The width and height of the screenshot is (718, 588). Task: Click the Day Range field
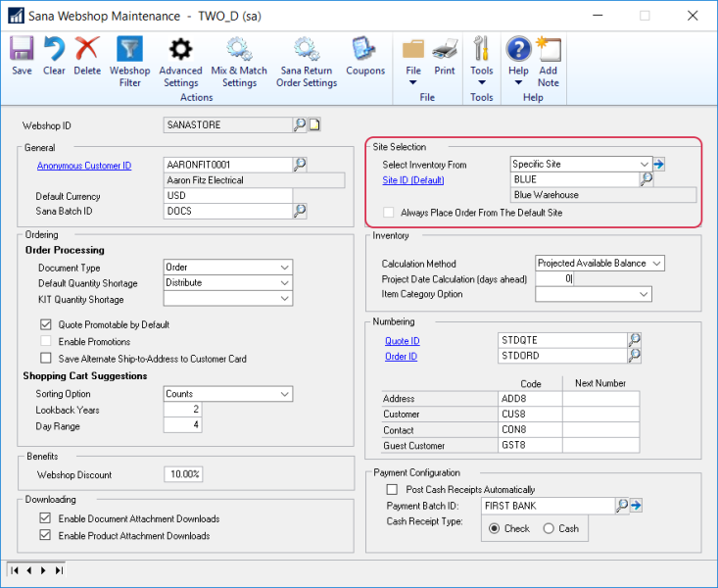pyautogui.click(x=182, y=425)
